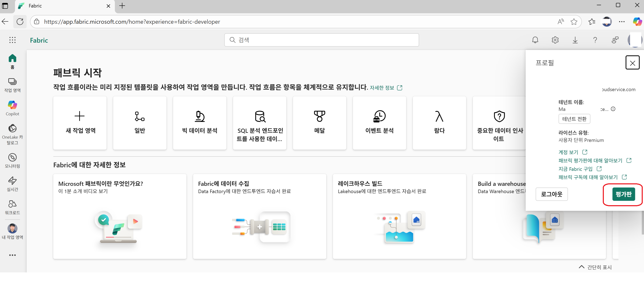Viewport: 644px width, 293px height.
Task: Open the Fabric settings gear
Action: click(555, 40)
